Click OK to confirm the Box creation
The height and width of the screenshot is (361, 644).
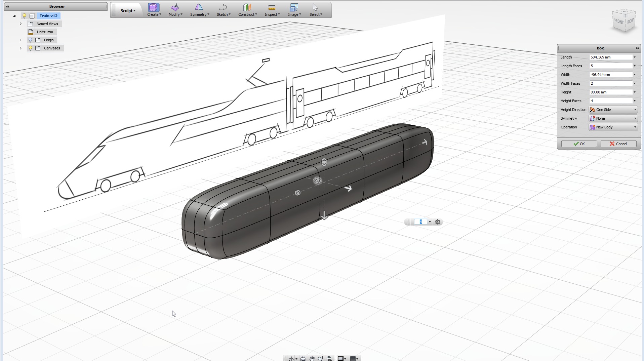578,144
